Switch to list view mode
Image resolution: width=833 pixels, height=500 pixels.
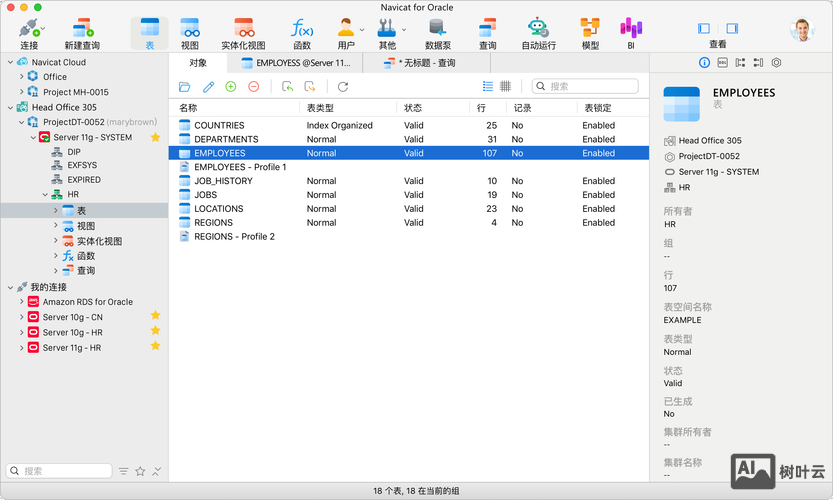point(488,86)
